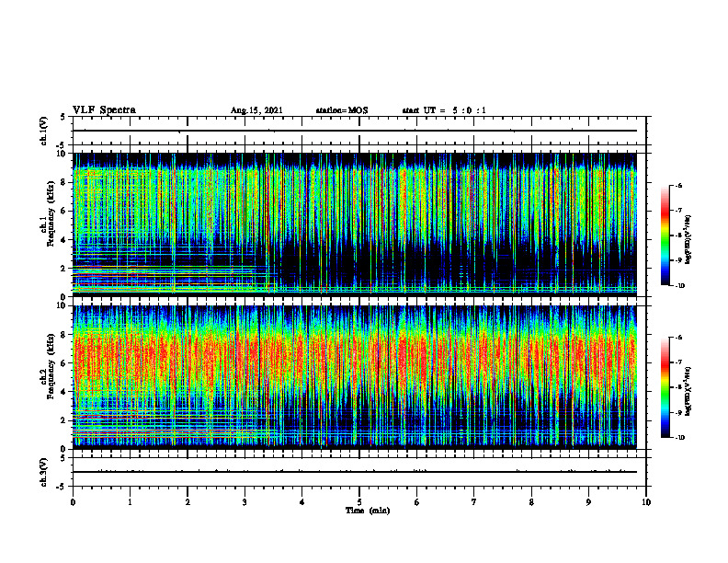
Task: Click the 'Time (min)' x-axis label
Action: 368,511
